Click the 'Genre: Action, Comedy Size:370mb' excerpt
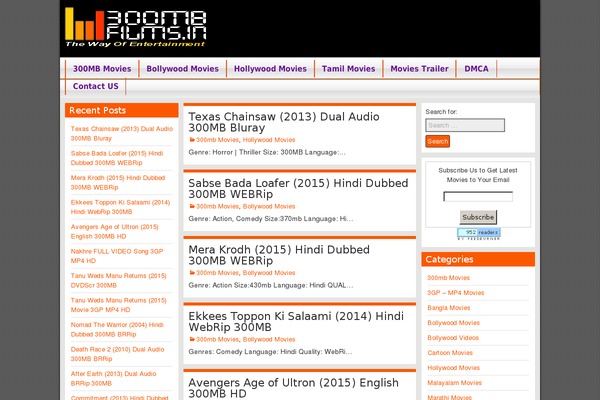This screenshot has height=400, width=600. click(271, 219)
